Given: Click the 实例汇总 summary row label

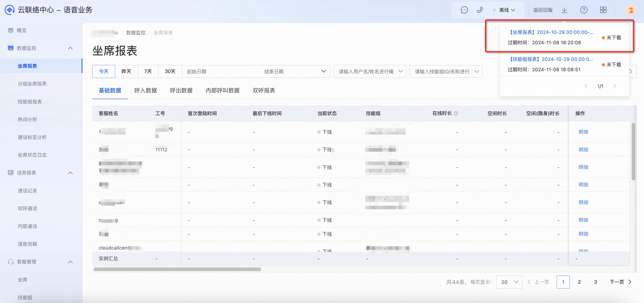Looking at the screenshot, I should (x=108, y=258).
